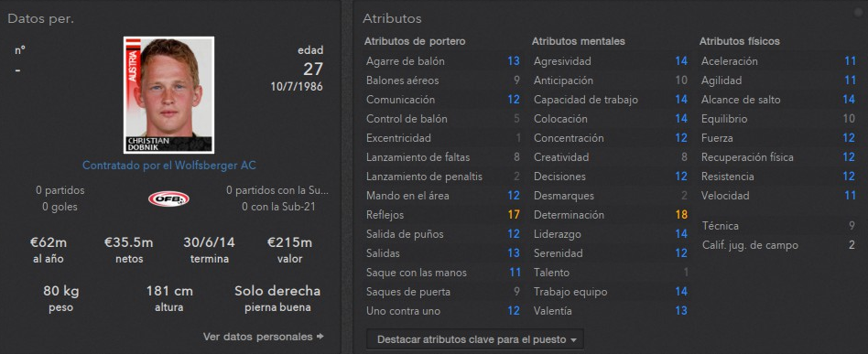Click the Alcance de salto attribute
The height and width of the screenshot is (354, 868).
[x=777, y=100]
